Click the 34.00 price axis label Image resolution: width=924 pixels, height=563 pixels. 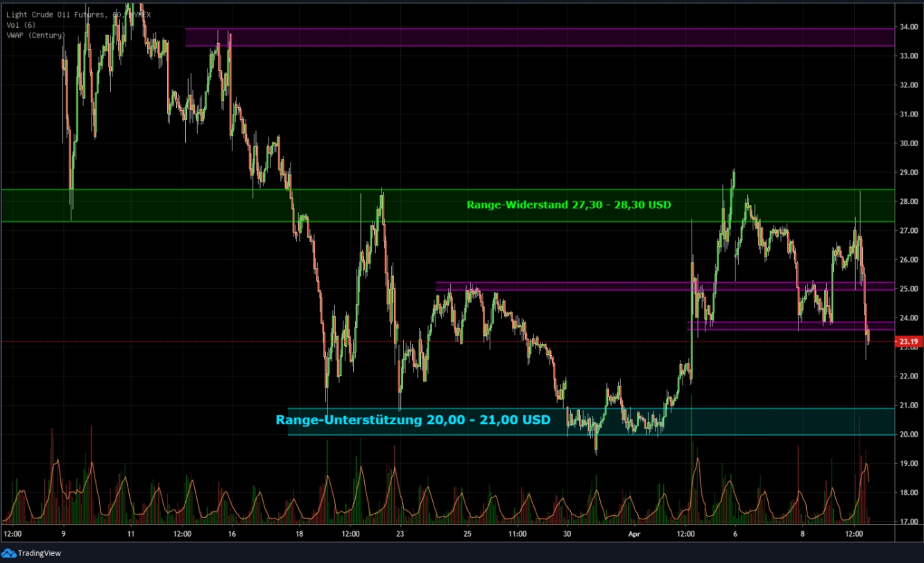(x=909, y=27)
